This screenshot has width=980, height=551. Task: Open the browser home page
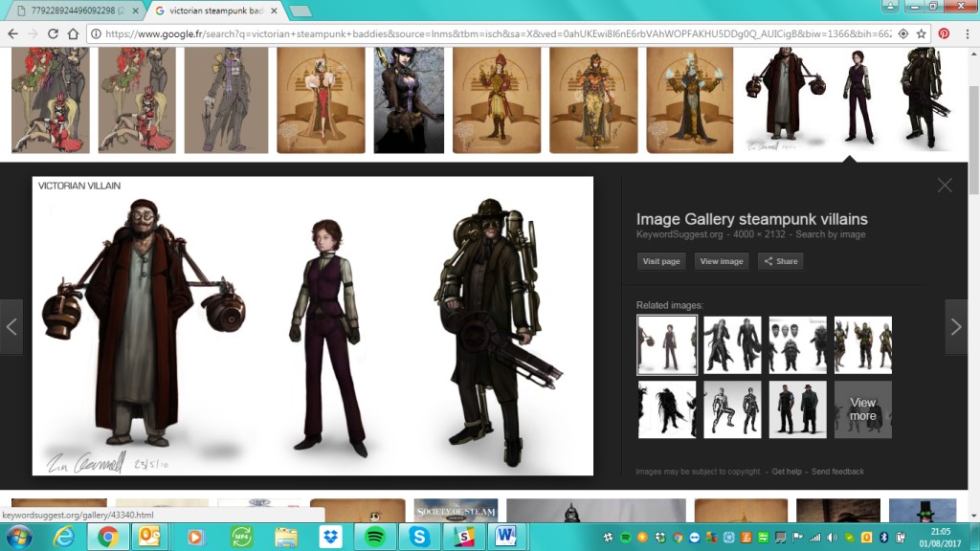pos(73,33)
